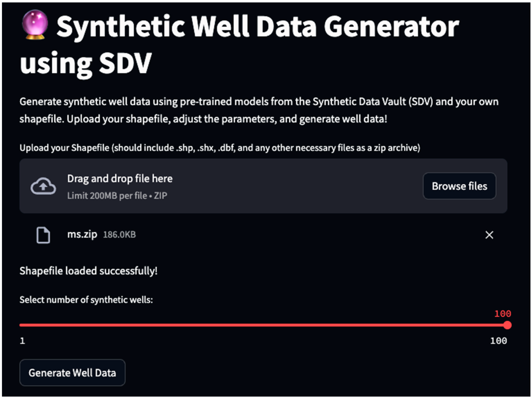Image resolution: width=532 pixels, height=400 pixels.
Task: Remove the uploaded ms.zip file
Action: pos(489,235)
